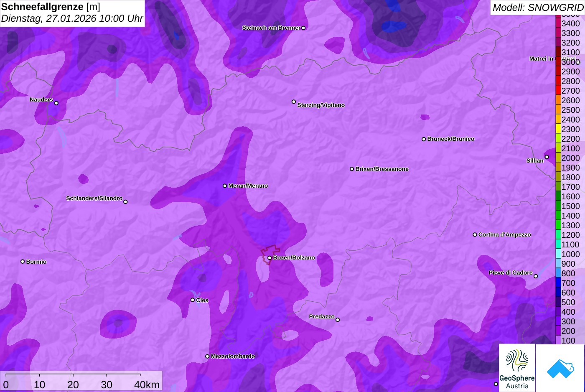The width and height of the screenshot is (585, 392).
Task: Click the 40km scale bar label
Action: 147,385
